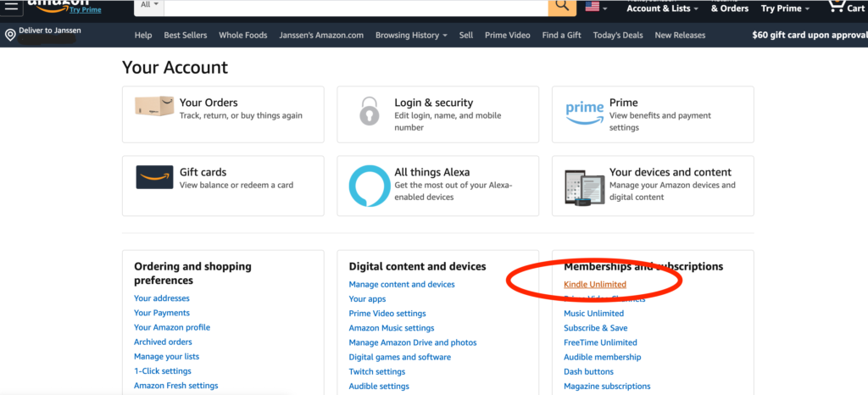Click the Login & security padlock icon
868x395 pixels.
(x=370, y=111)
